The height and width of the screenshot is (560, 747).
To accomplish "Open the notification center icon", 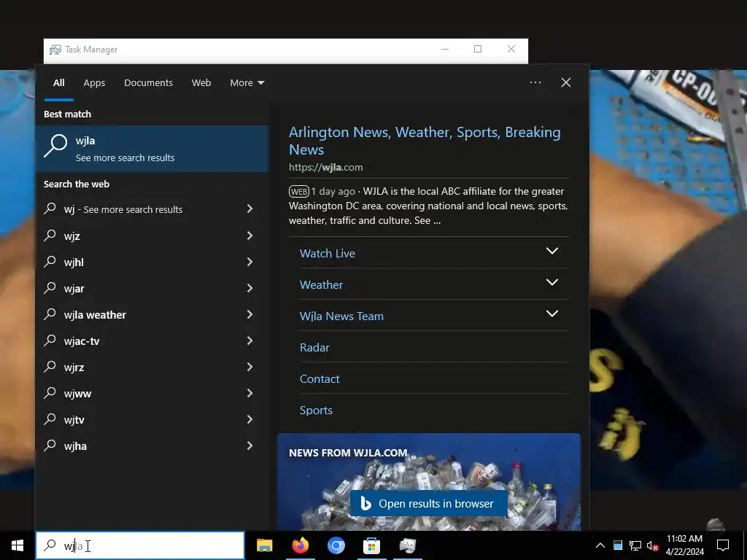I will tap(723, 545).
